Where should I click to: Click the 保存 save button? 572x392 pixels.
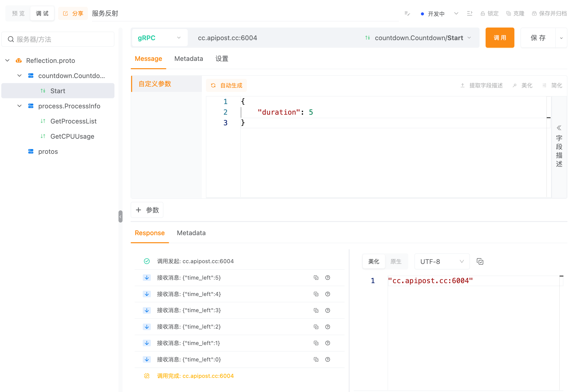click(x=538, y=38)
